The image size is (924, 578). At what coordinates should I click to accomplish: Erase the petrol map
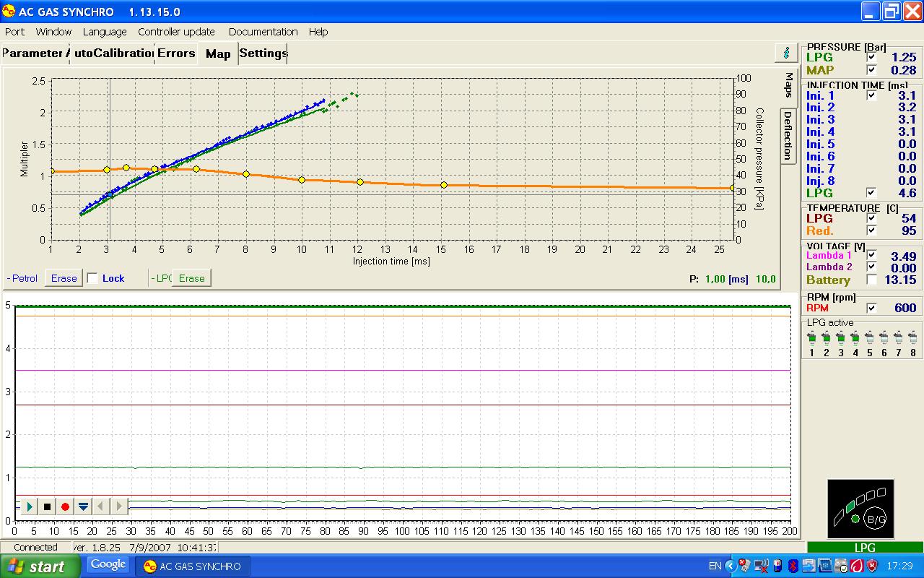[x=64, y=278]
